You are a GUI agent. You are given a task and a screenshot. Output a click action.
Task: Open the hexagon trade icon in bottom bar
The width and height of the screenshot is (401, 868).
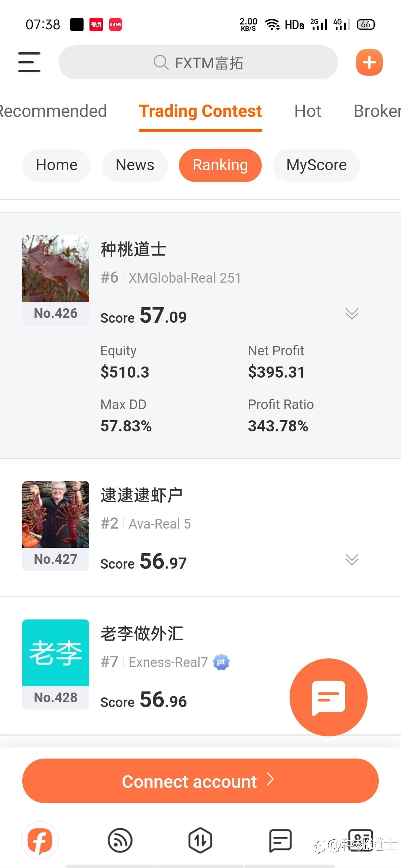coord(200,841)
